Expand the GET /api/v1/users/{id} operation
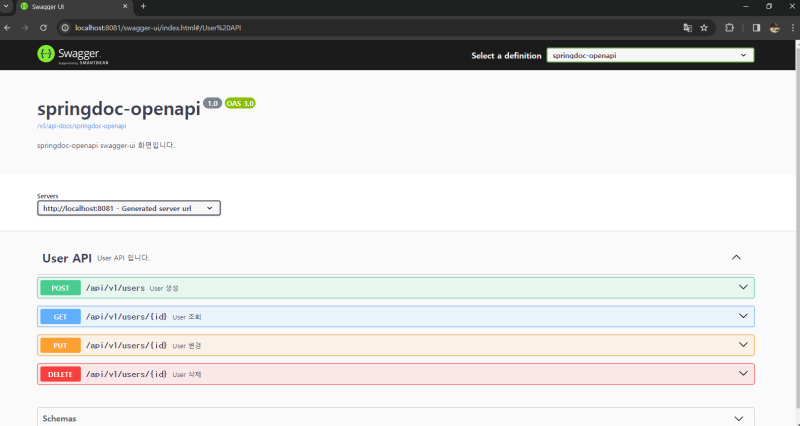The height and width of the screenshot is (426, 800). click(x=396, y=317)
